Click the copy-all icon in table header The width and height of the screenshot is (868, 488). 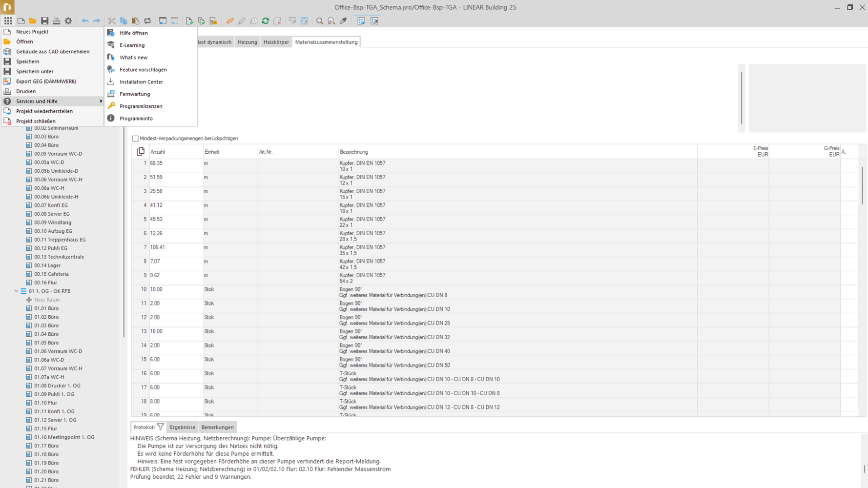pos(141,152)
